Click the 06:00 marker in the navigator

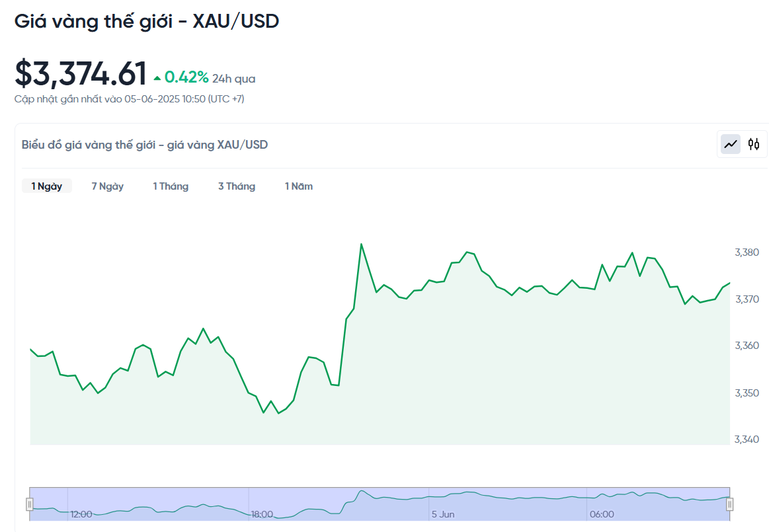(x=602, y=514)
